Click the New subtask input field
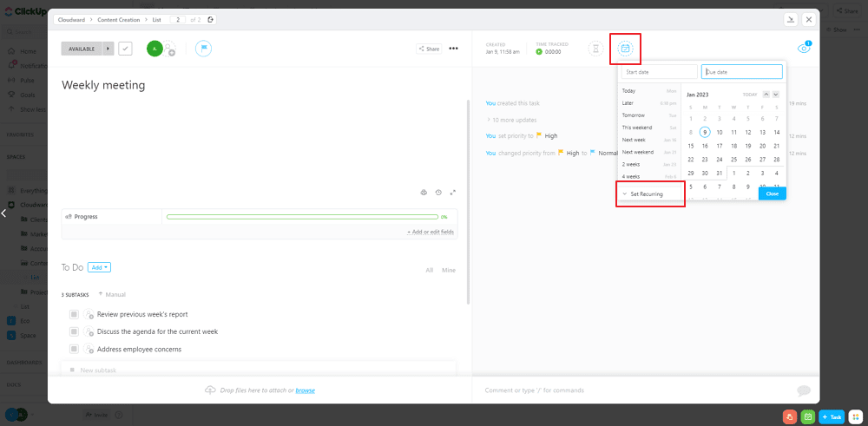 tap(258, 370)
